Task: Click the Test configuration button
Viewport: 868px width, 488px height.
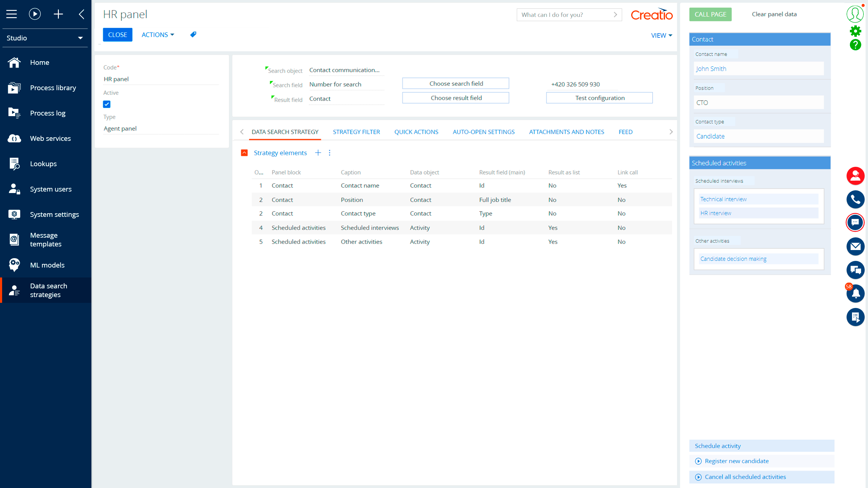Action: (x=599, y=98)
